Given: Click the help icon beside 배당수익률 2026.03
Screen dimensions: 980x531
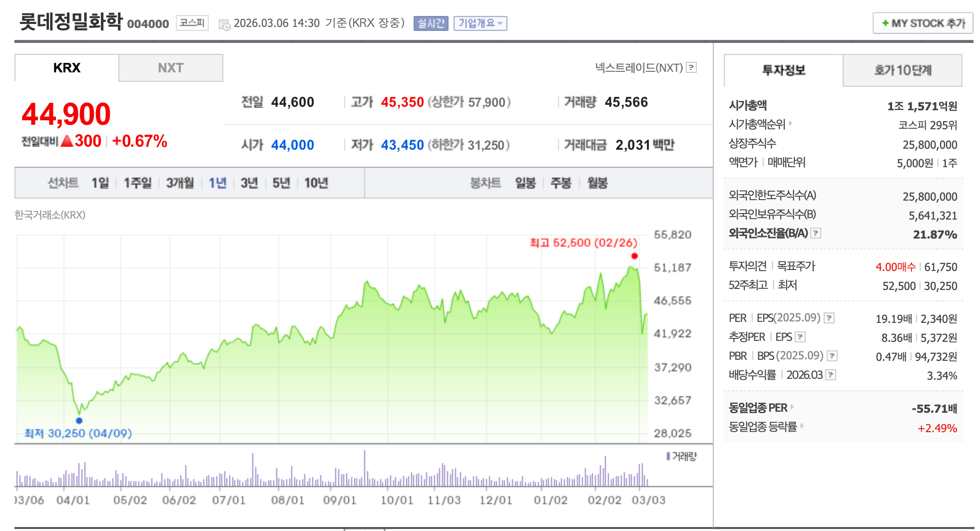Looking at the screenshot, I should point(831,375).
